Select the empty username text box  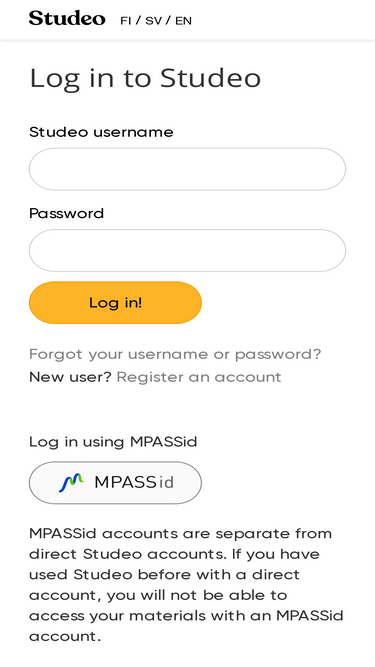[x=188, y=169]
